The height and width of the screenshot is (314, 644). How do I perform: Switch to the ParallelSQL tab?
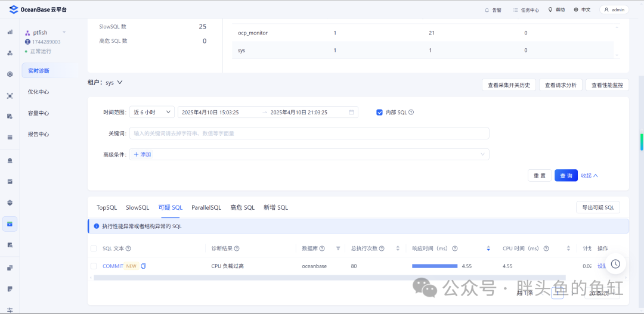[x=206, y=208]
